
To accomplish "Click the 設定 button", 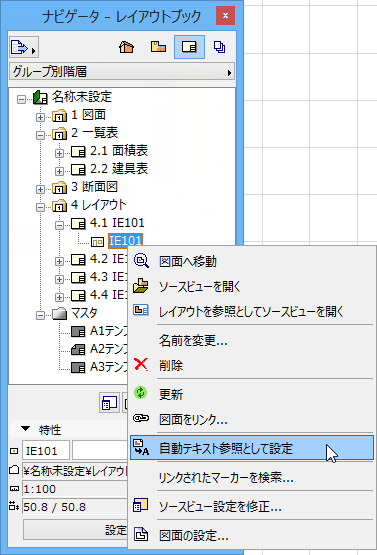I will pyautogui.click(x=75, y=530).
